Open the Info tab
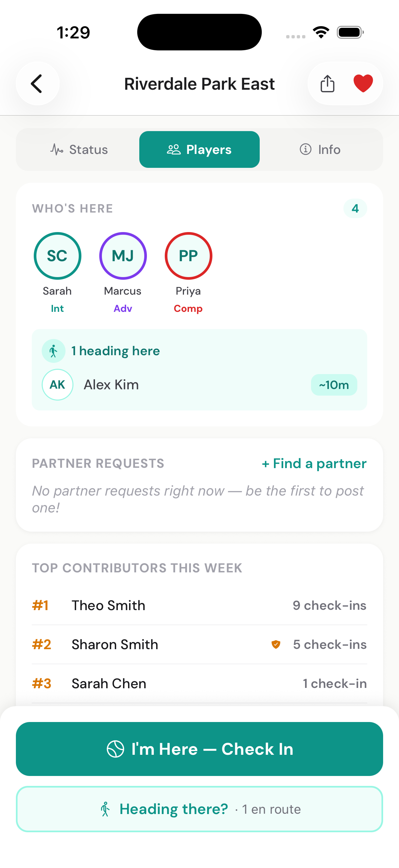The image size is (399, 868). [320, 150]
